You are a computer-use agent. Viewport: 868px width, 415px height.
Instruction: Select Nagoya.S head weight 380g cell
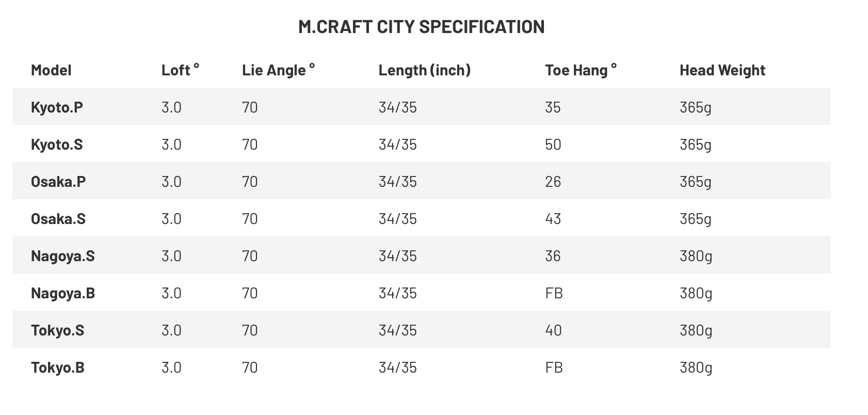(696, 256)
